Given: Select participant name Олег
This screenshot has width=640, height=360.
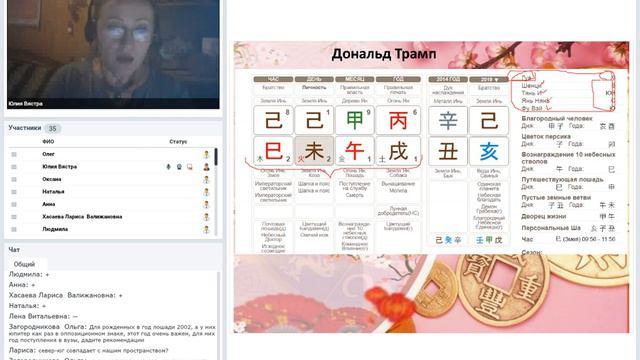Looking at the screenshot, I should [48, 154].
